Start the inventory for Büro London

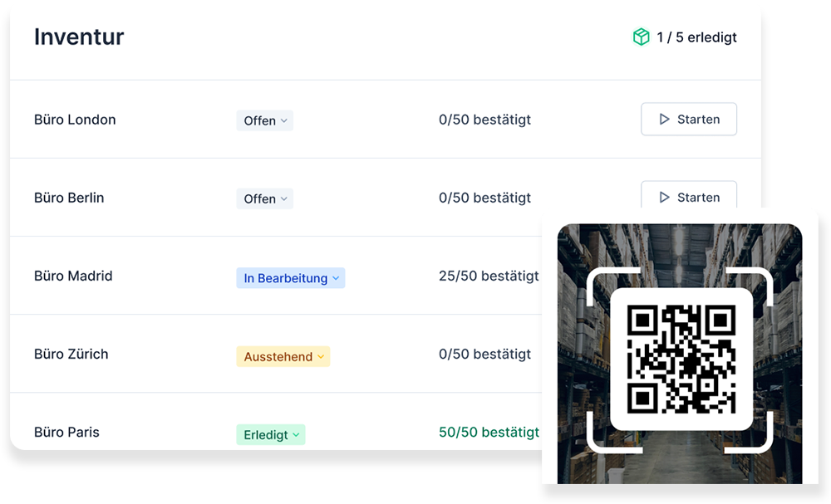pos(689,119)
